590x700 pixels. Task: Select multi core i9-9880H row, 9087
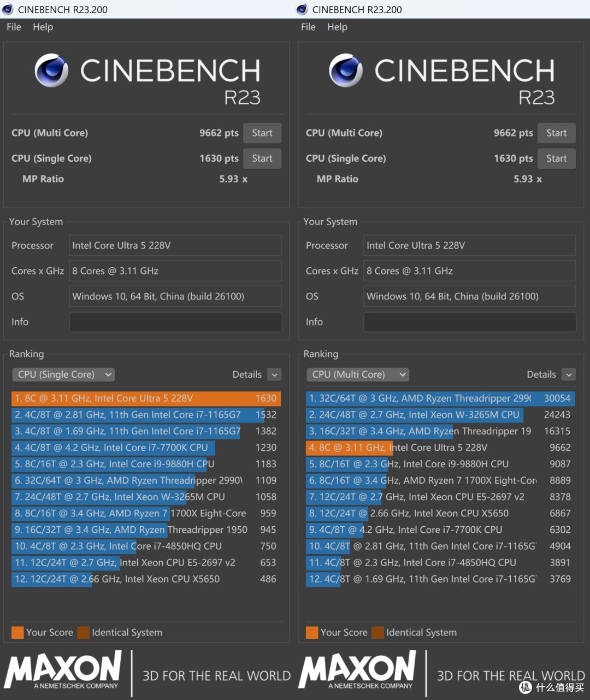point(440,464)
